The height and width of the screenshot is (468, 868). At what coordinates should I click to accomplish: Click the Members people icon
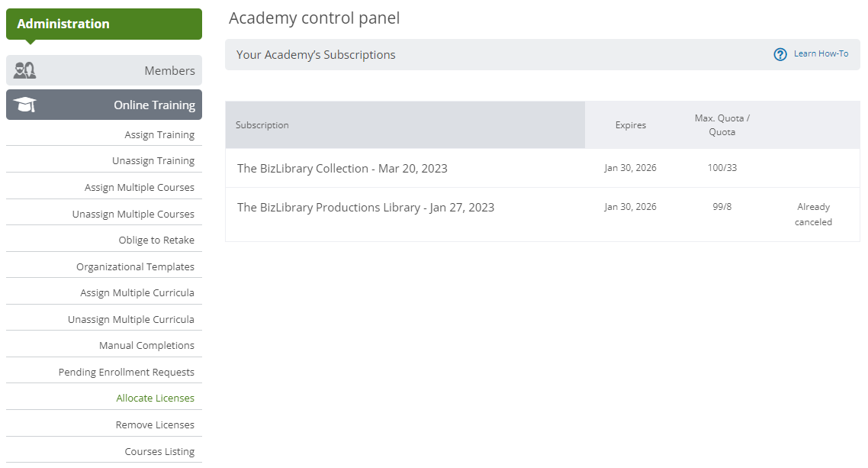pyautogui.click(x=24, y=70)
